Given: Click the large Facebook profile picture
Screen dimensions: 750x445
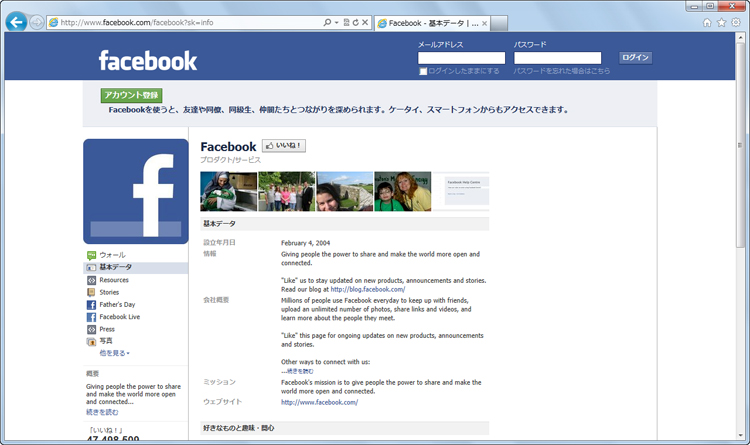Looking at the screenshot, I should click(x=136, y=191).
